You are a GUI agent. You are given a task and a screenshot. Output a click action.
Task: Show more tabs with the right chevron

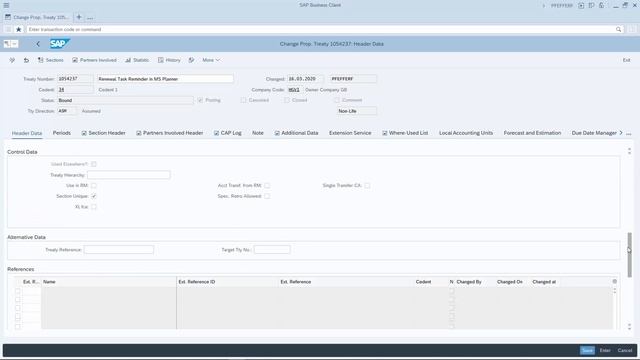[621, 133]
